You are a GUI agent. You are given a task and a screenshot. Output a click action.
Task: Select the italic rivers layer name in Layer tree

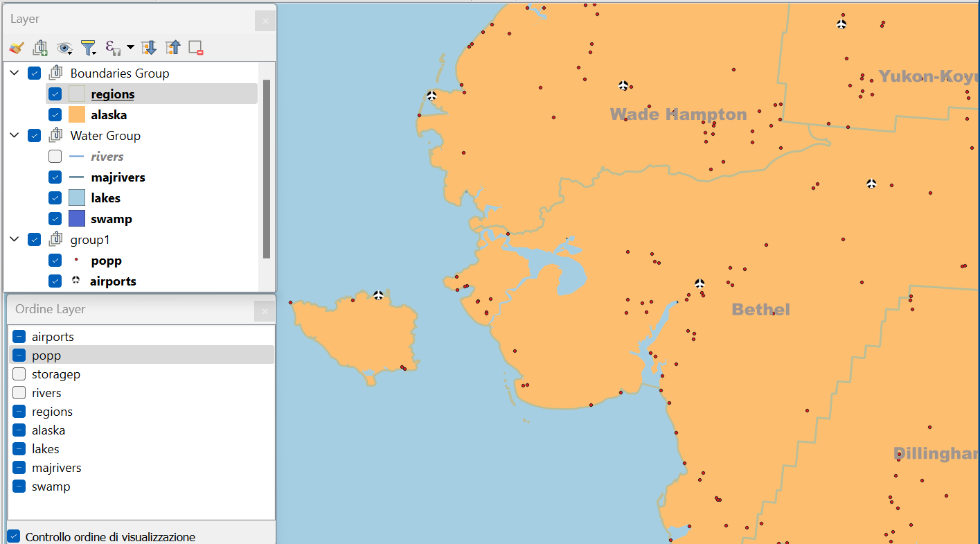tap(107, 157)
